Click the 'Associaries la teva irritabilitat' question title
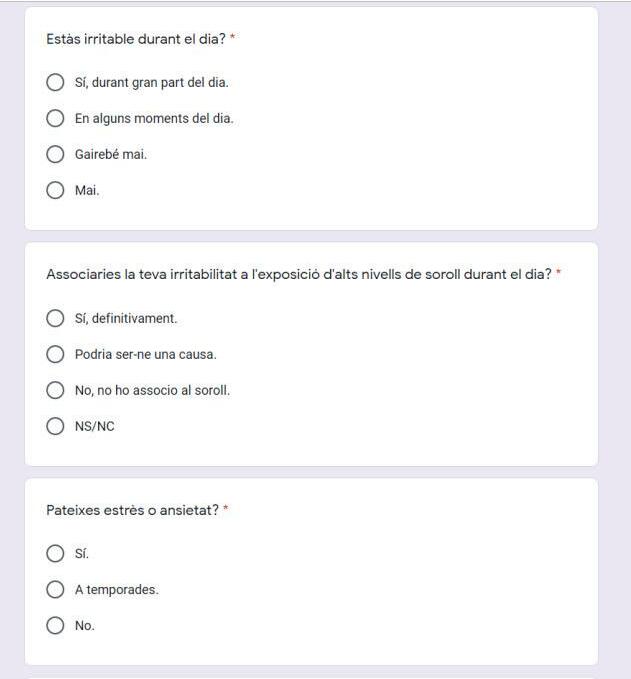Image resolution: width=631 pixels, height=679 pixels. click(x=298, y=274)
